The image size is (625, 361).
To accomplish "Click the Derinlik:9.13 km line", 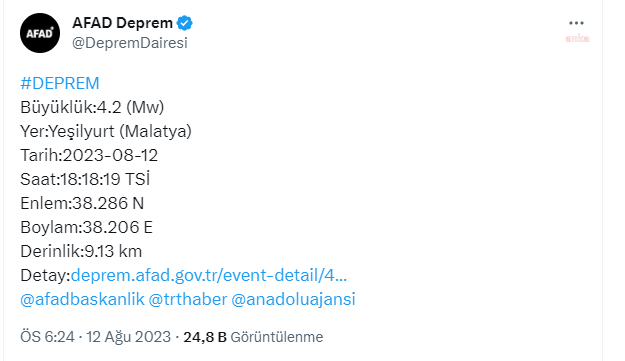I will pyautogui.click(x=81, y=251).
